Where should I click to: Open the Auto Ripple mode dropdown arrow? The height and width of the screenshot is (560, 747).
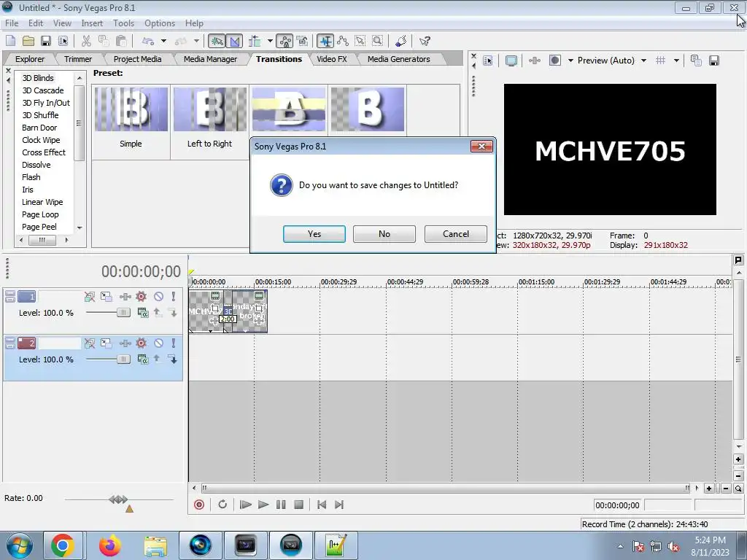click(270, 42)
